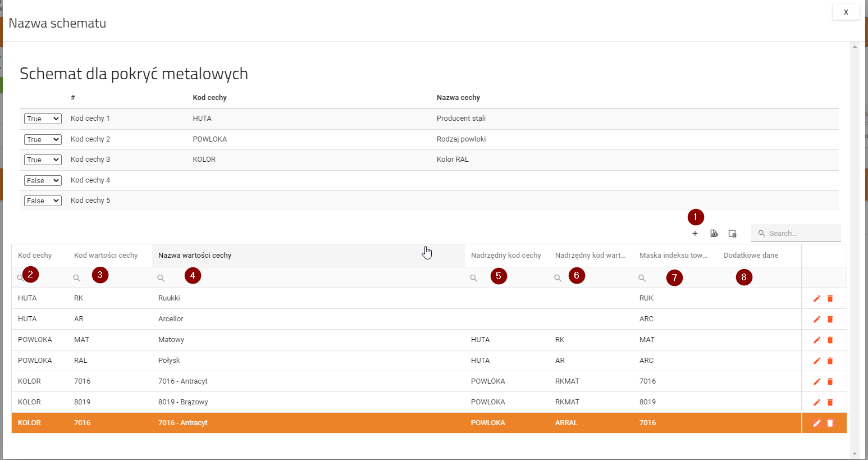Open True/False dropdown for Kod cechy 3
This screenshot has height=460, width=868.
[43, 160]
